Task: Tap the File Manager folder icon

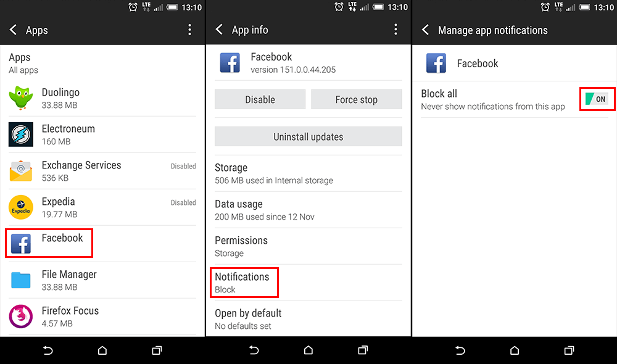Action: click(21, 280)
